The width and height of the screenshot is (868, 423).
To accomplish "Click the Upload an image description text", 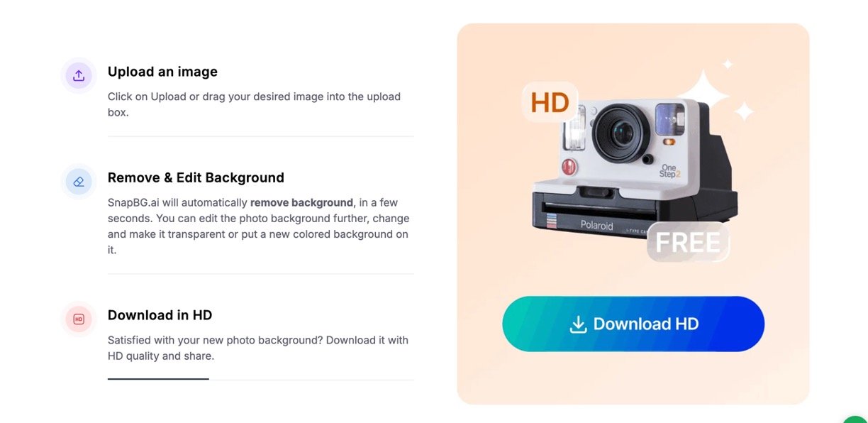I will [x=254, y=104].
